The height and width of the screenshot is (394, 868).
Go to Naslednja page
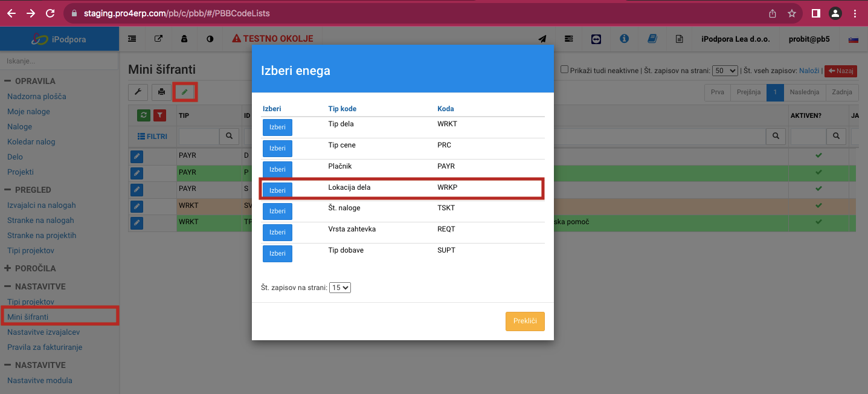pyautogui.click(x=804, y=92)
